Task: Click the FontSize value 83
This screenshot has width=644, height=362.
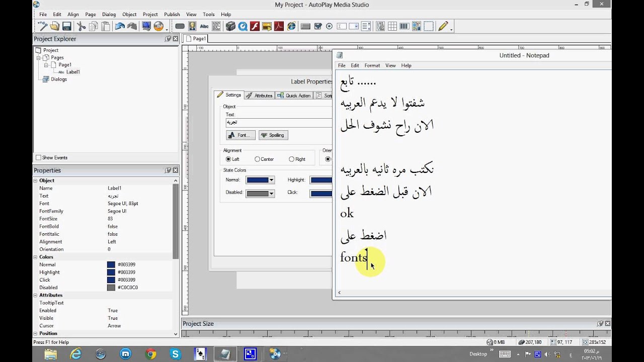Action: click(110, 219)
